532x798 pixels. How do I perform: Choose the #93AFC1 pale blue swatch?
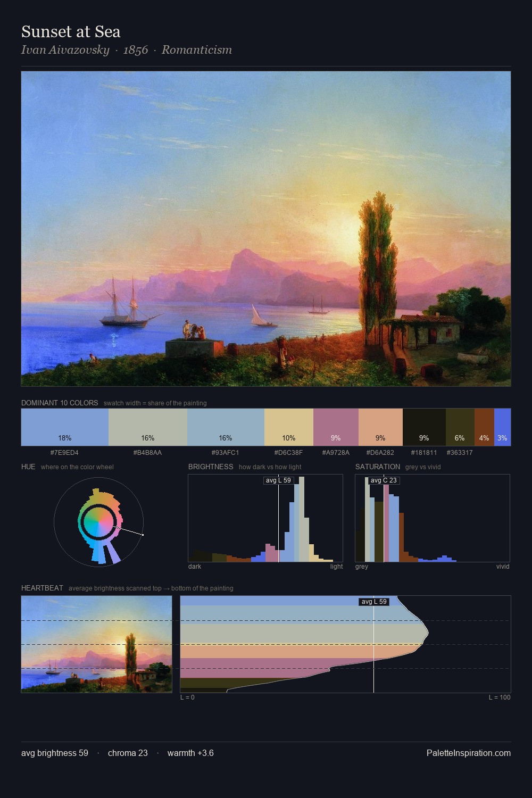[226, 427]
